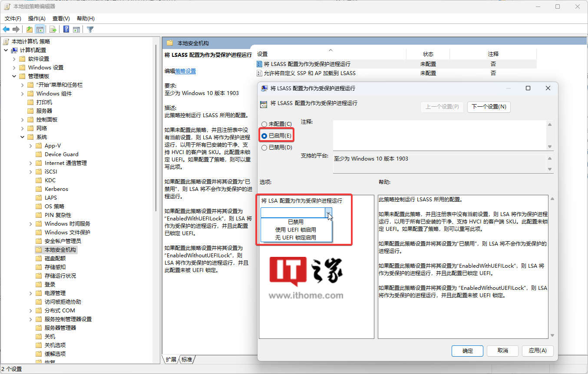Select 打印机 in the tree
The image size is (588, 374).
tap(44, 102)
